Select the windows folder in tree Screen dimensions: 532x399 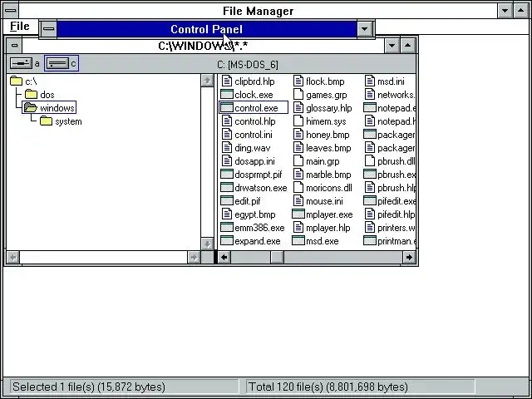coord(49,108)
